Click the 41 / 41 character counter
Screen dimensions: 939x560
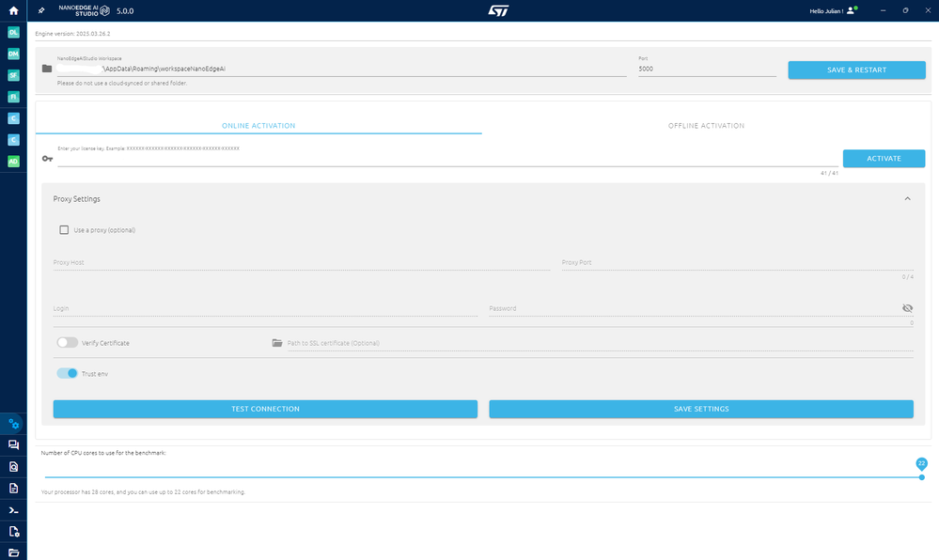click(829, 173)
